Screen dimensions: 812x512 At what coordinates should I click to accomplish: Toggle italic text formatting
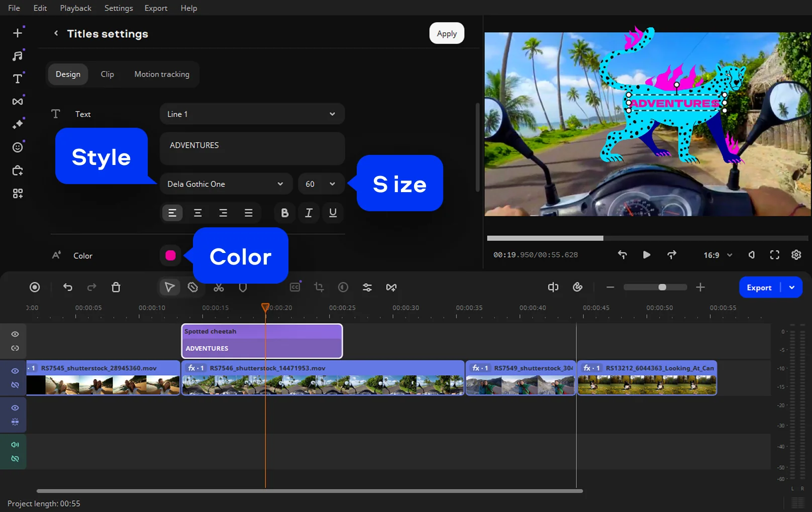309,213
